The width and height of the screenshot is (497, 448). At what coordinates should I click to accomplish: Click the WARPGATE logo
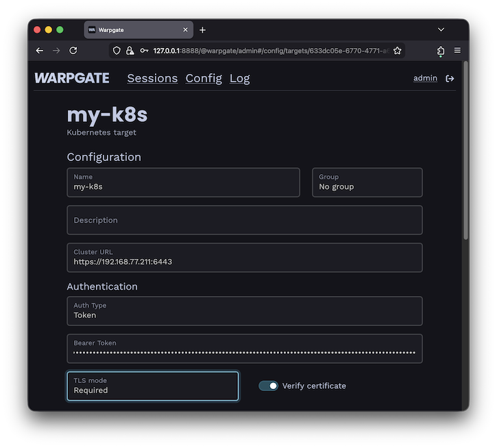tap(72, 78)
